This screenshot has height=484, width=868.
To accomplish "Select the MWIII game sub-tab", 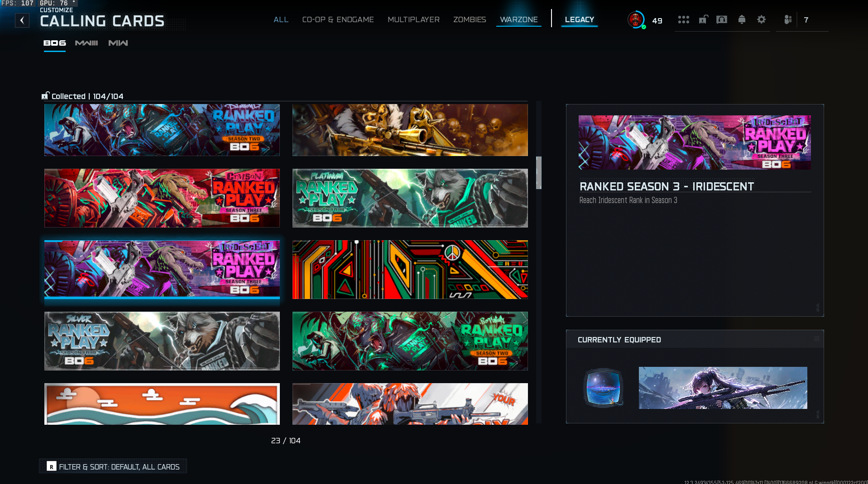I will tap(86, 43).
